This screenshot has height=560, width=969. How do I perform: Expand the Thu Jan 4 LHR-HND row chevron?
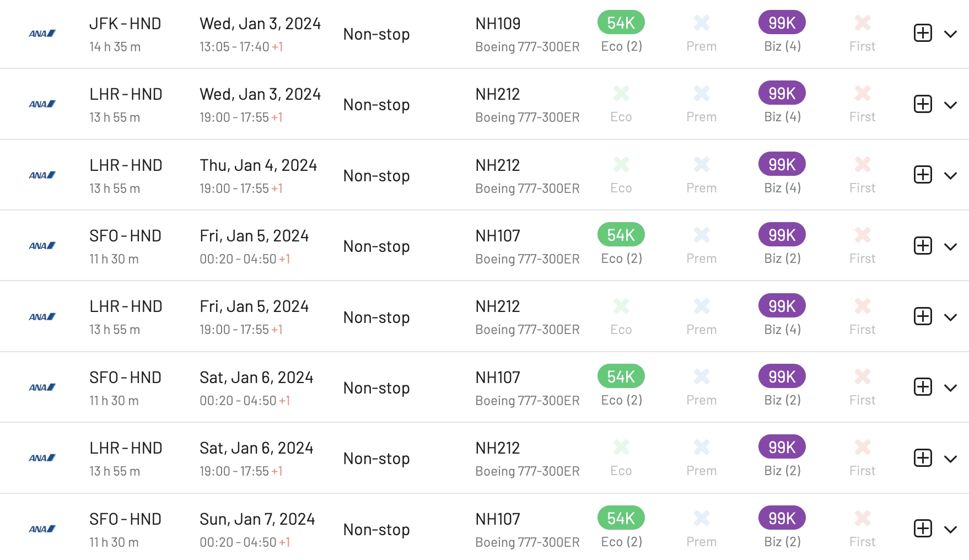pyautogui.click(x=950, y=176)
